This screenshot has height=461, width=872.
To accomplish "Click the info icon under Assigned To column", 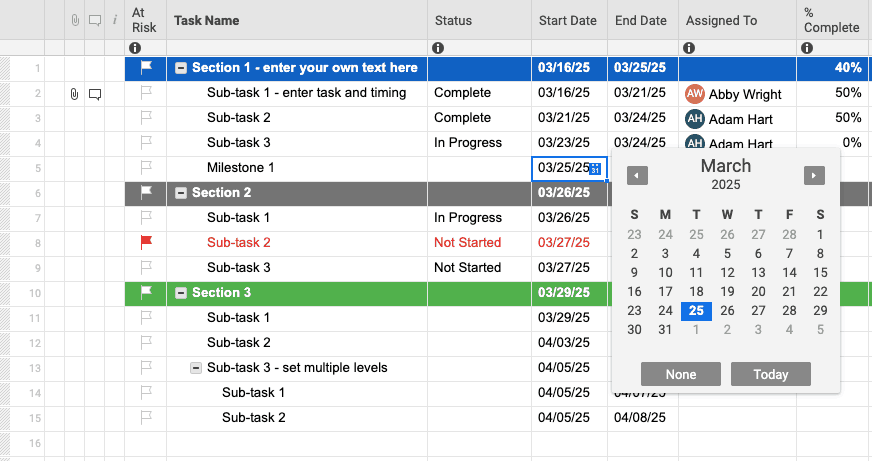I will (x=689, y=48).
